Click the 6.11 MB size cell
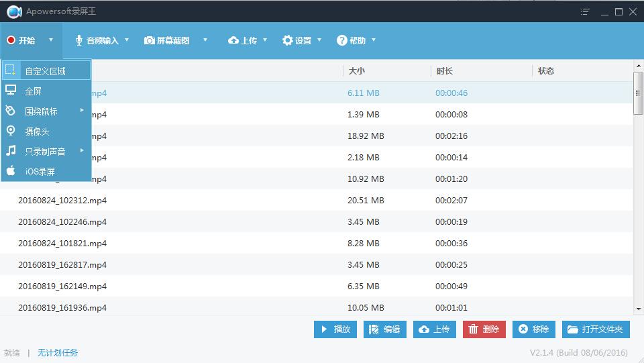 364,93
